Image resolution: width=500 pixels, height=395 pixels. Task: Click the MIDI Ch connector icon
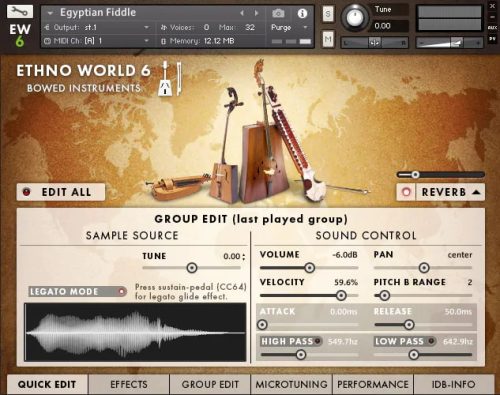(x=47, y=41)
